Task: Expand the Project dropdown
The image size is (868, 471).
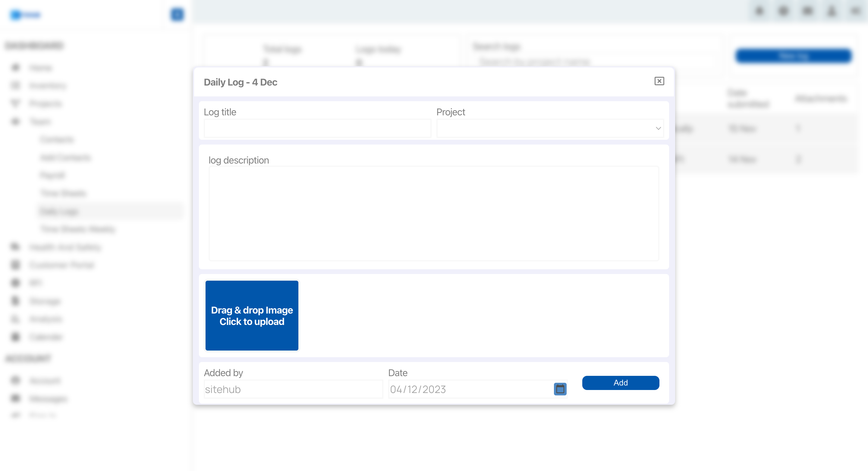Action: 550,128
